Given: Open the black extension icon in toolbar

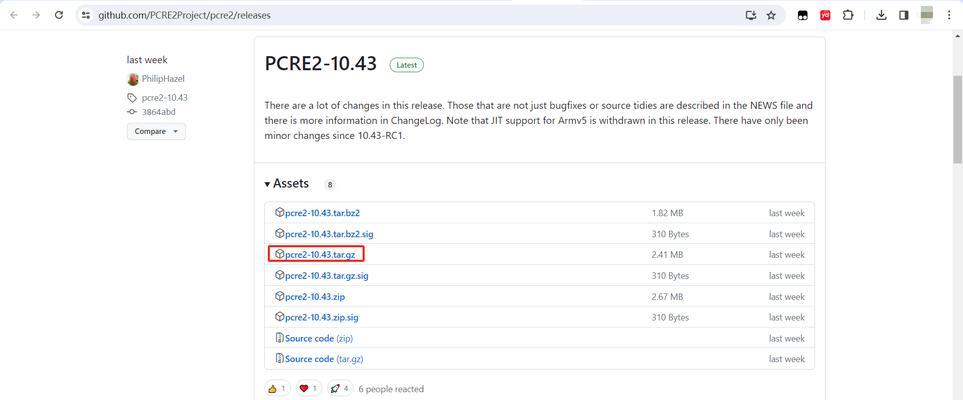Looking at the screenshot, I should [803, 15].
